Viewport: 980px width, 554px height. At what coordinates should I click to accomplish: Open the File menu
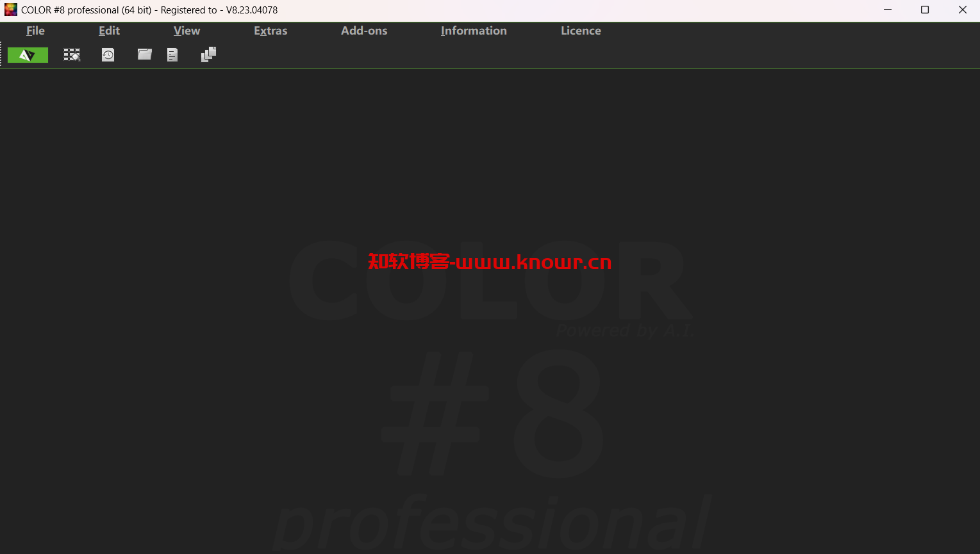[35, 31]
